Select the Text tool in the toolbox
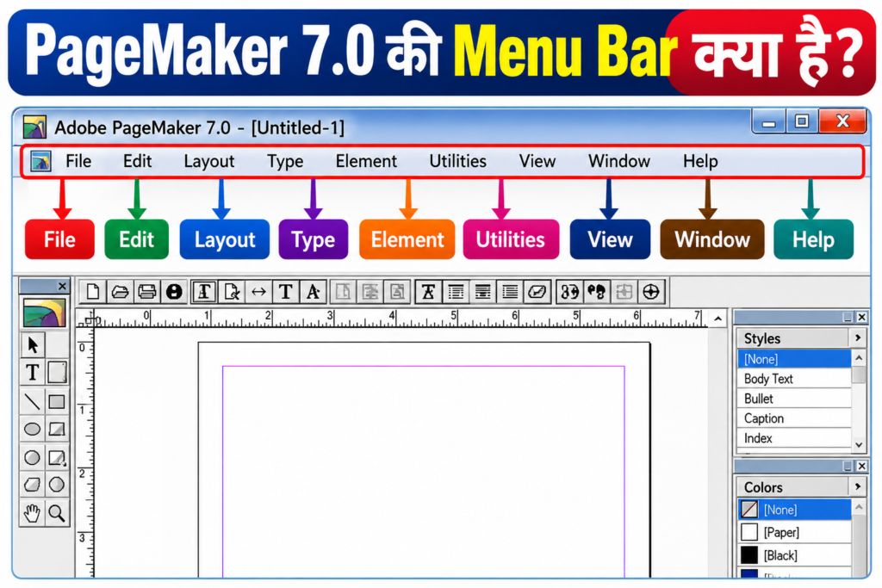 point(32,372)
